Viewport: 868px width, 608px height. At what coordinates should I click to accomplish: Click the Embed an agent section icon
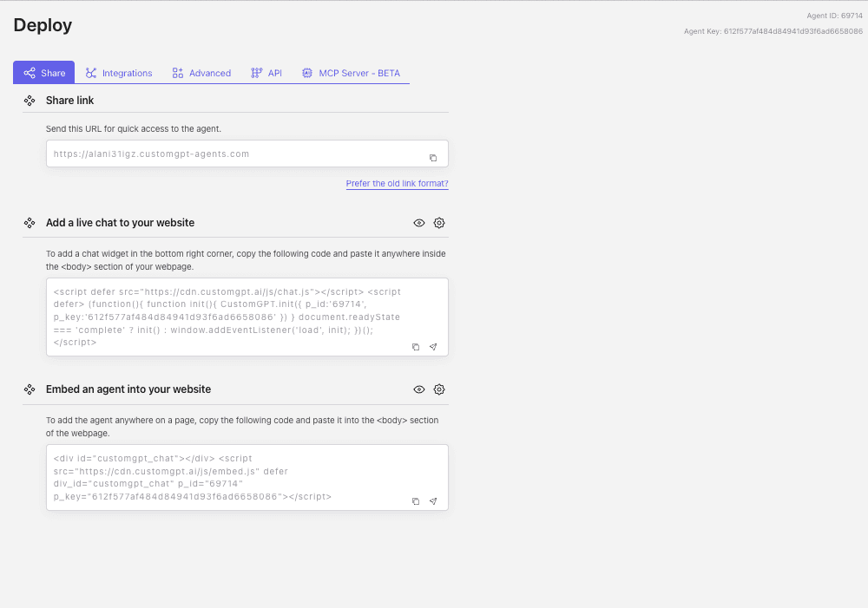click(30, 389)
